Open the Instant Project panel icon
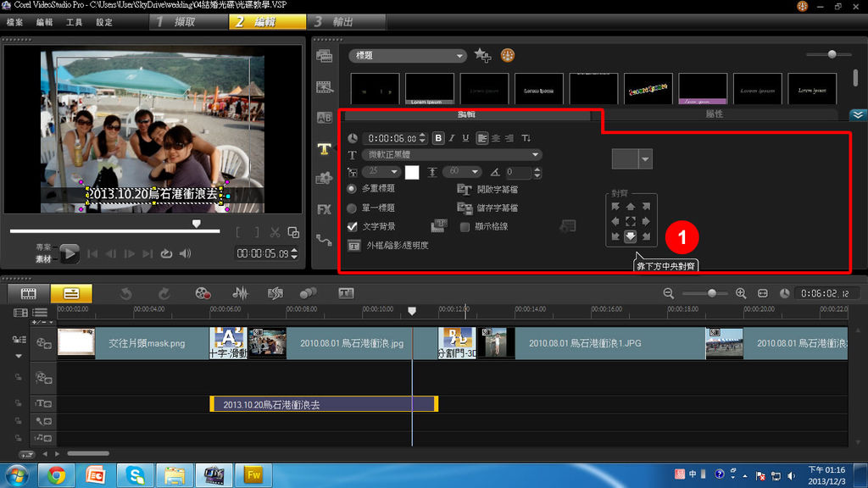This screenshot has width=868, height=488. coord(325,87)
